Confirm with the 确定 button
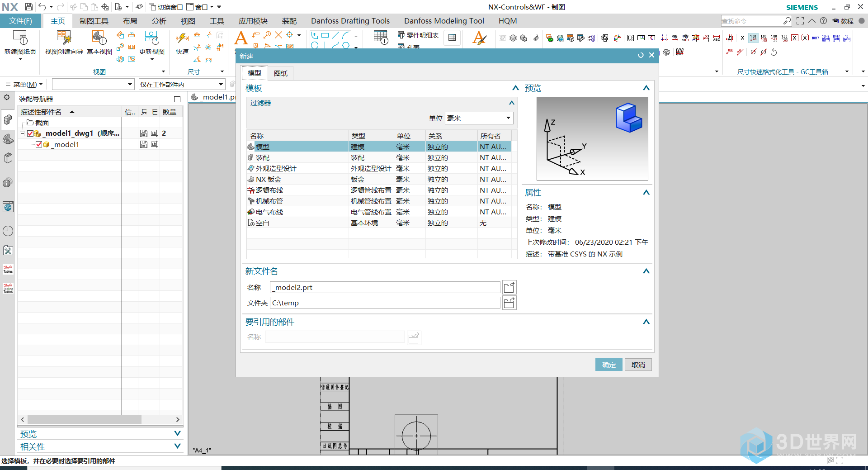Image resolution: width=868 pixels, height=470 pixels. tap(609, 365)
